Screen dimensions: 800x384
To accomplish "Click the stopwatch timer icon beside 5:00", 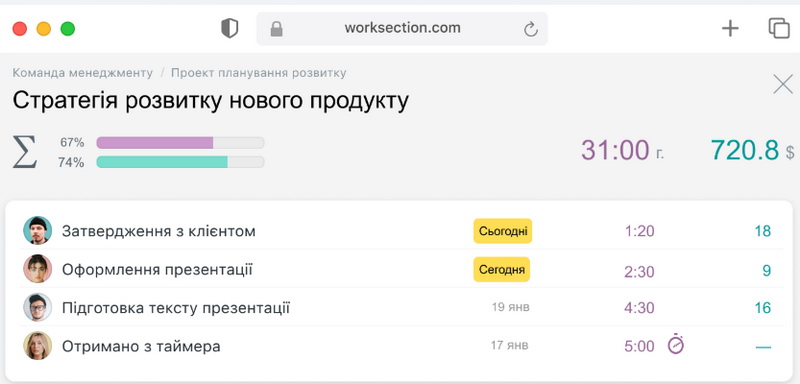I will [676, 344].
